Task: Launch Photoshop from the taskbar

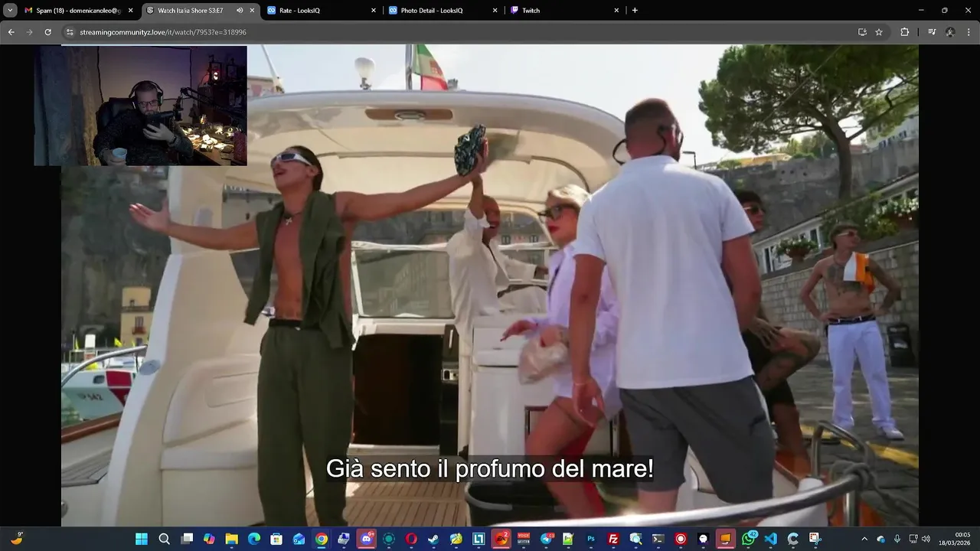Action: coord(591,539)
